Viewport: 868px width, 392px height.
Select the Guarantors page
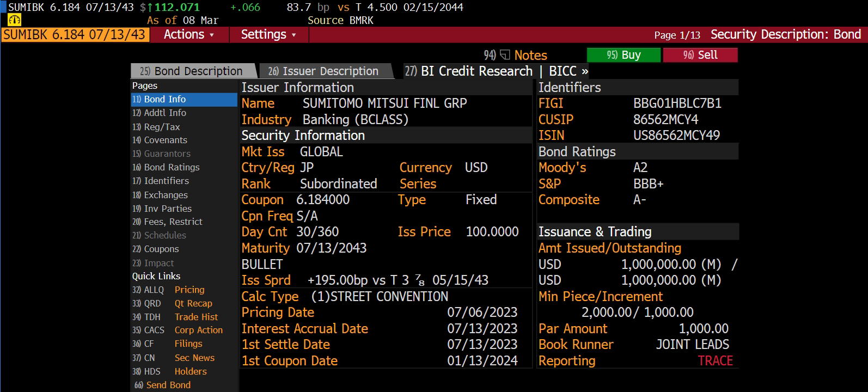pyautogui.click(x=184, y=154)
